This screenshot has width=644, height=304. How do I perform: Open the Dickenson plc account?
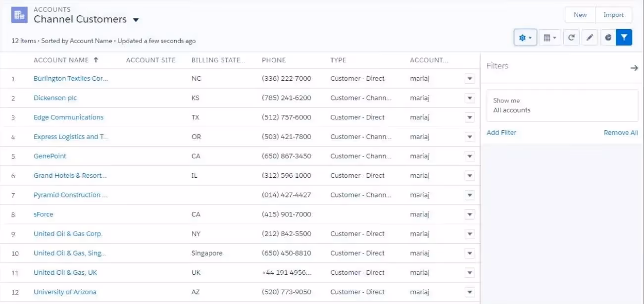pos(54,98)
